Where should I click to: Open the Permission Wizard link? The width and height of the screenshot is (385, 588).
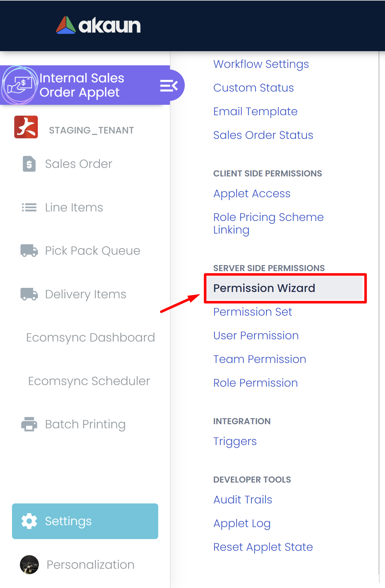click(x=264, y=288)
